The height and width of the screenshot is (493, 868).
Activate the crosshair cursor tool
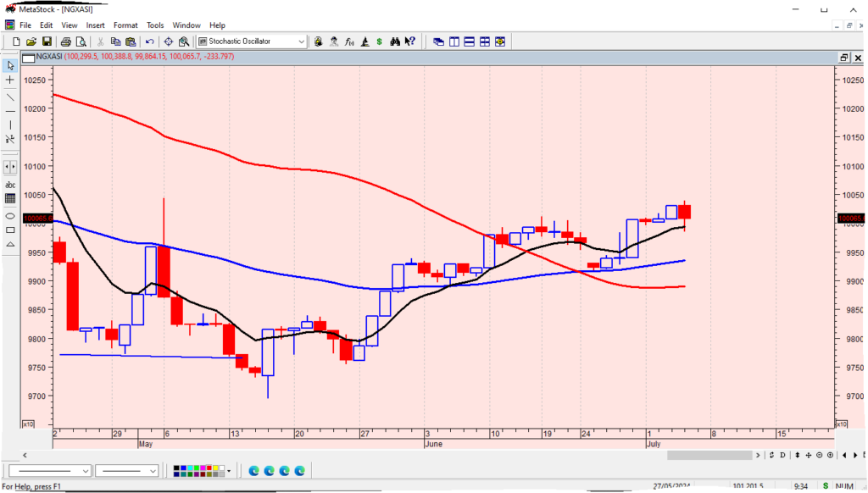click(x=10, y=80)
